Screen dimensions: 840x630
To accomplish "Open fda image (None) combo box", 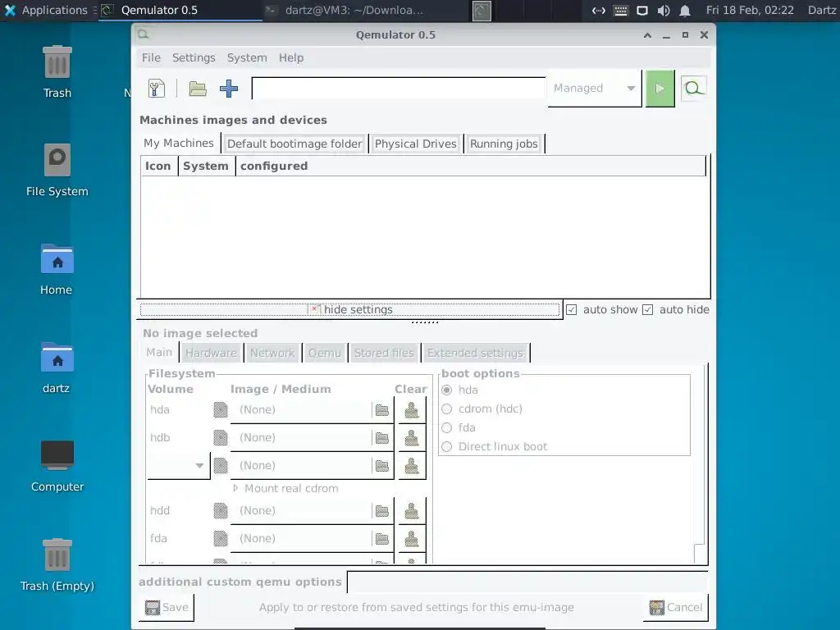I will click(x=312, y=539).
